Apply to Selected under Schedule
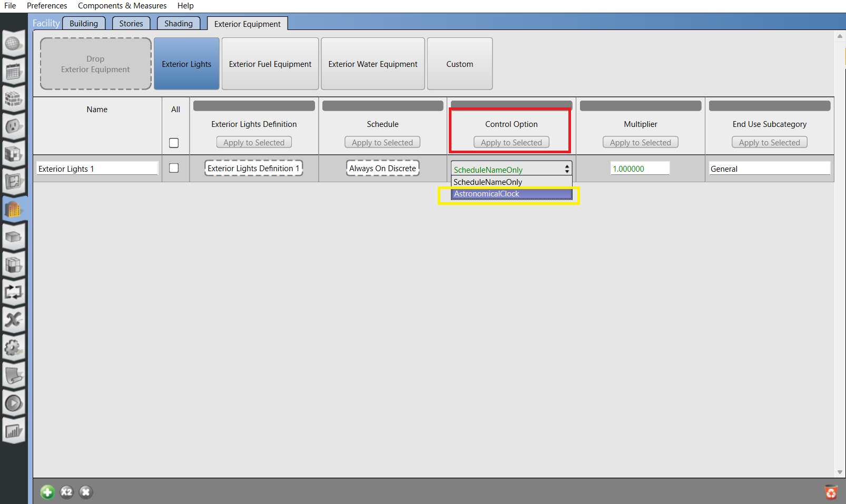Screen dimensions: 846x504 (382, 142)
